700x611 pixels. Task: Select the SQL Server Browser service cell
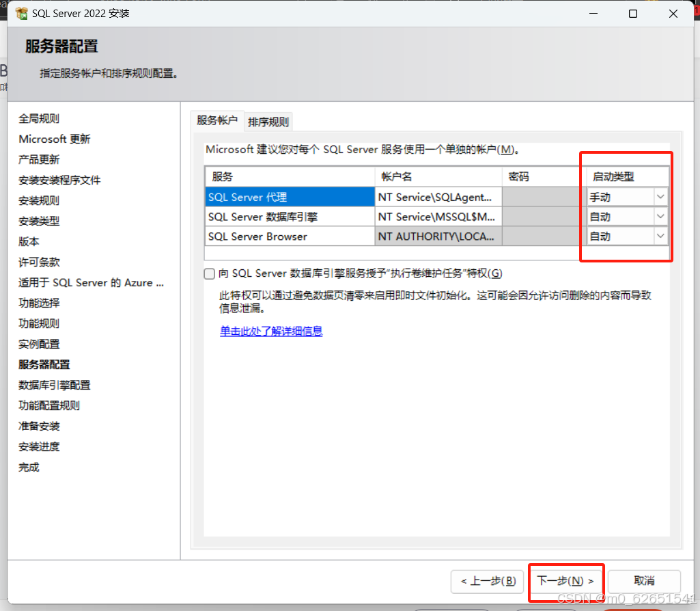pyautogui.click(x=290, y=236)
